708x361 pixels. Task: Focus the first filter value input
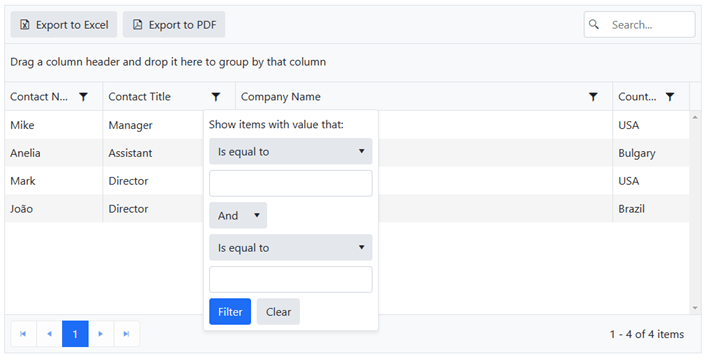(291, 183)
